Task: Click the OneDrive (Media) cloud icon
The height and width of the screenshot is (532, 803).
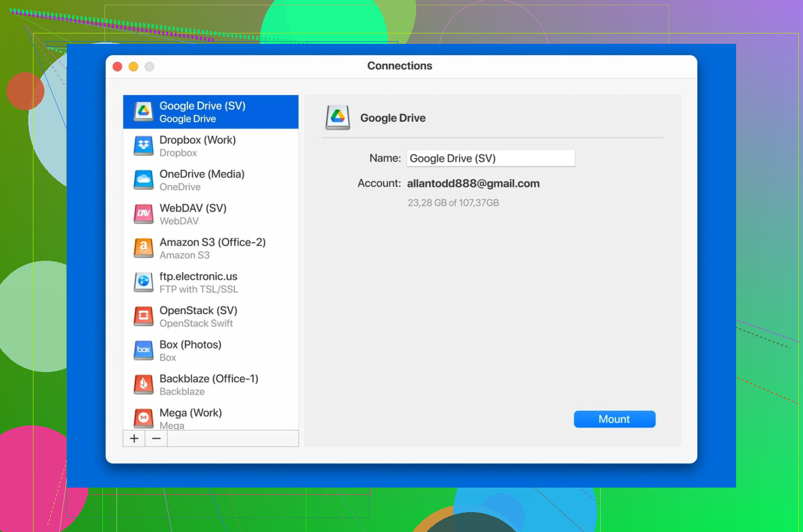Action: coord(143,180)
